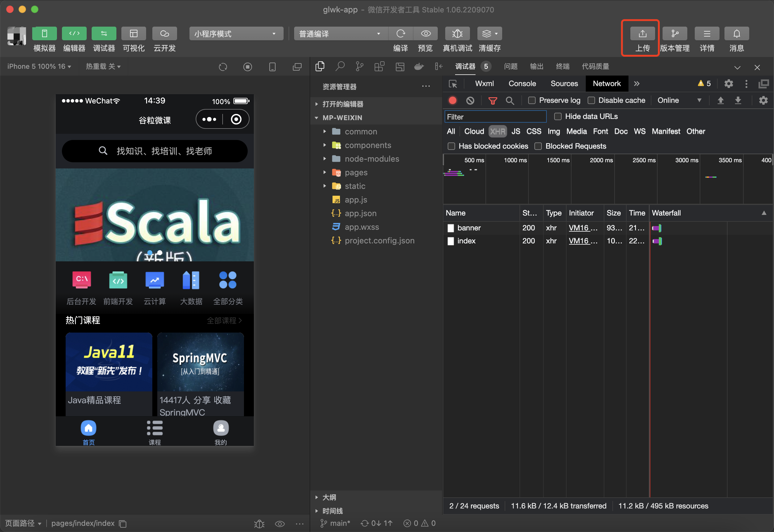The image size is (774, 532).
Task: Click the network Filter input field
Action: pyautogui.click(x=495, y=117)
